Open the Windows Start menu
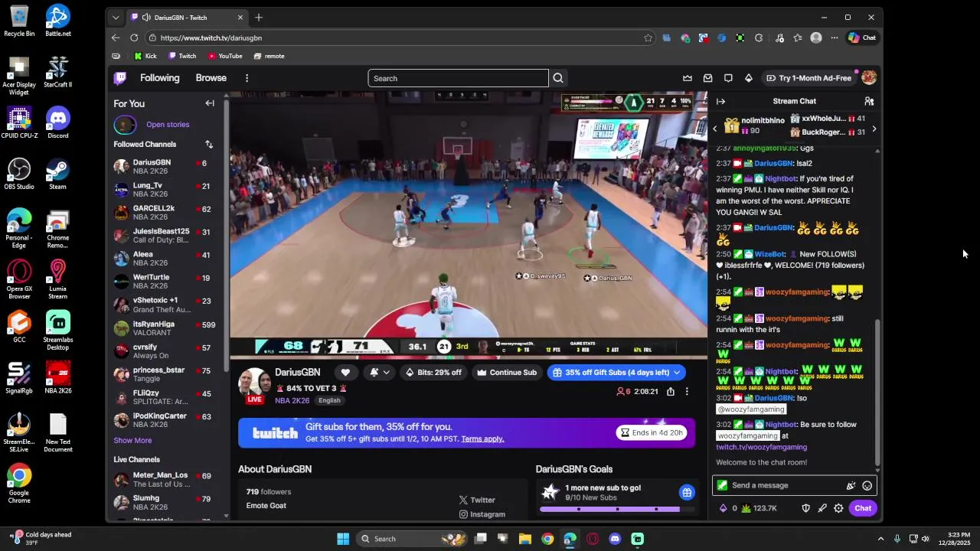Viewport: 980px width, 551px height. (343, 539)
